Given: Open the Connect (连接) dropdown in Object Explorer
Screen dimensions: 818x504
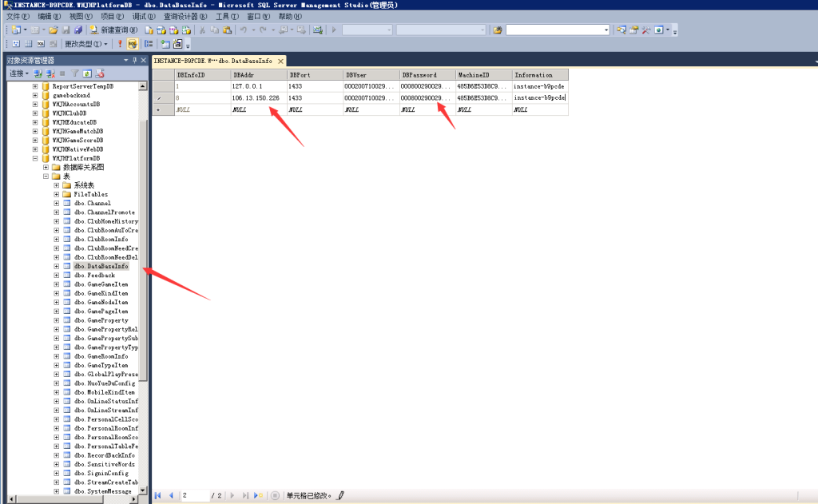Looking at the screenshot, I should pyautogui.click(x=18, y=73).
